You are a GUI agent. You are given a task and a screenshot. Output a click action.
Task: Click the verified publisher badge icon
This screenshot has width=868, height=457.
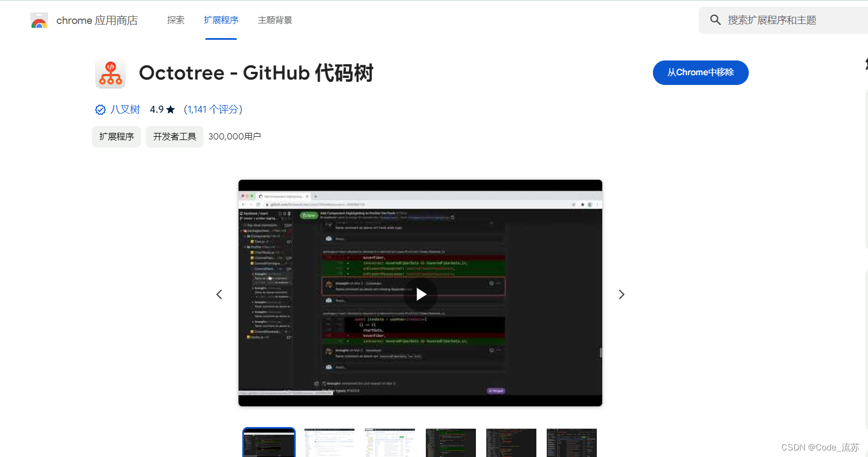[100, 110]
